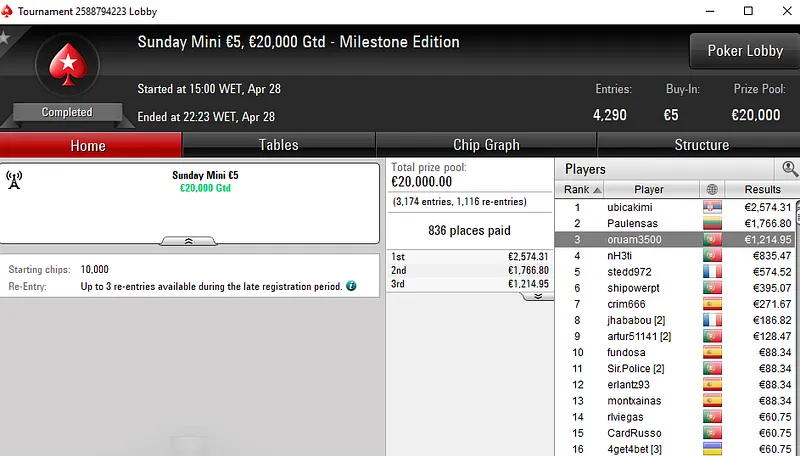This screenshot has width=800, height=456.
Task: Click the broadcast antenna icon
Action: click(14, 180)
